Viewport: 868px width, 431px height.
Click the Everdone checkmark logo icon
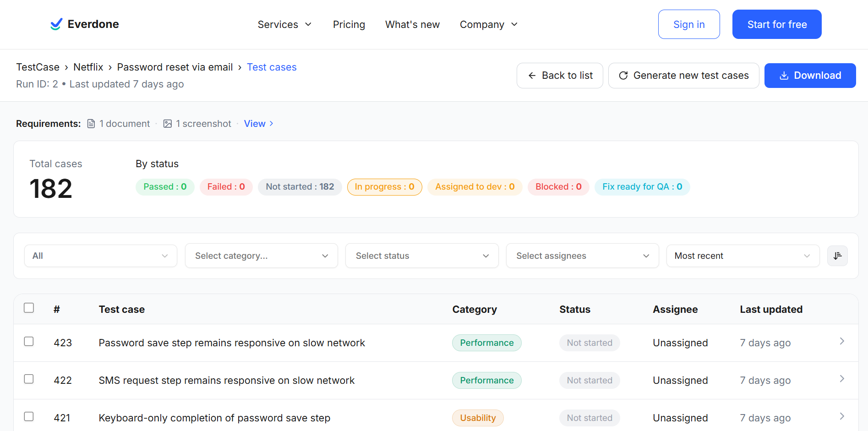coord(55,24)
